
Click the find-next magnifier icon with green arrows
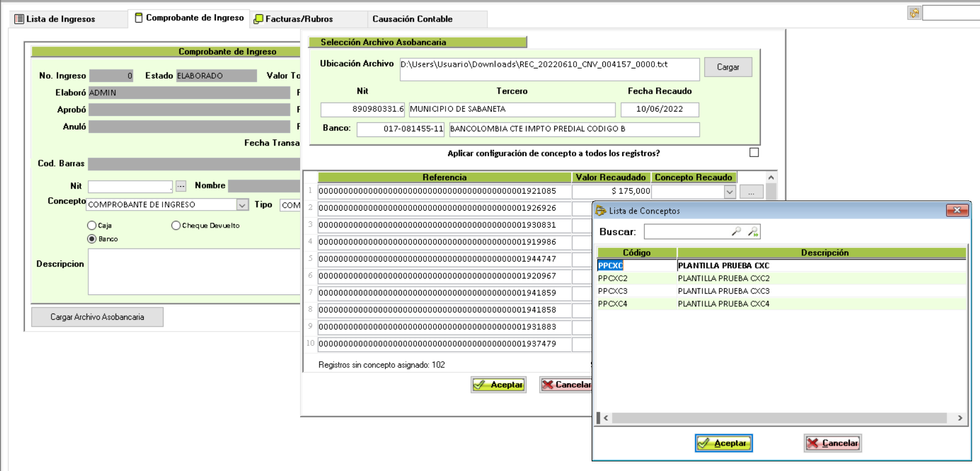pyautogui.click(x=752, y=232)
